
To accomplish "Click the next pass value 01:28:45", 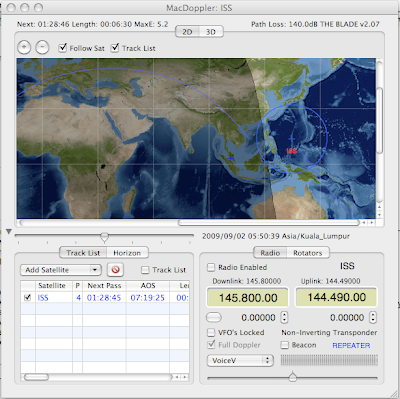I will [104, 297].
